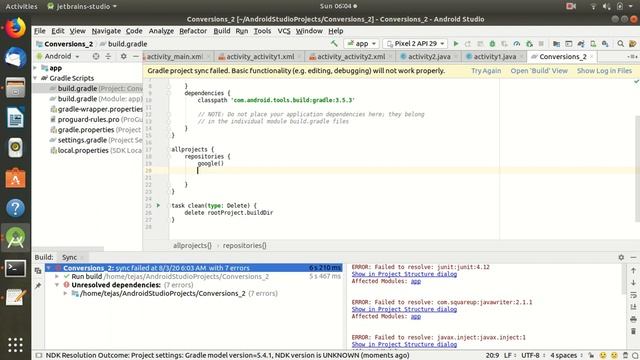The height and width of the screenshot is (360, 640).
Task: Expand the /home/tejas project errors node
Action: click(65, 293)
